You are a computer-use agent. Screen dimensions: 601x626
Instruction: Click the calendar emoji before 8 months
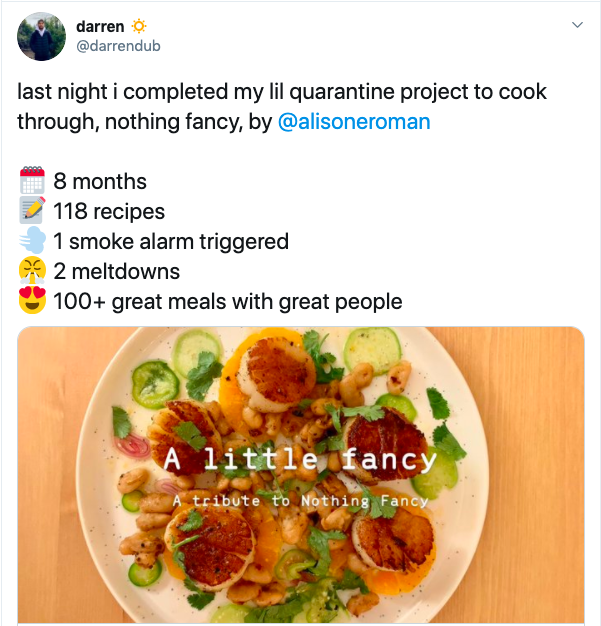pyautogui.click(x=32, y=182)
